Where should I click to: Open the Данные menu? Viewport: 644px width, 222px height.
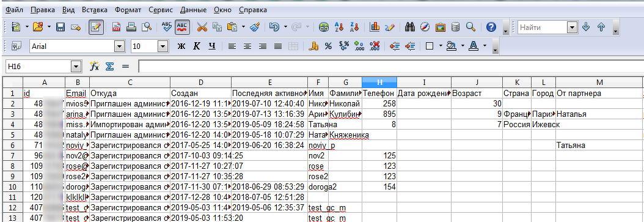click(192, 10)
